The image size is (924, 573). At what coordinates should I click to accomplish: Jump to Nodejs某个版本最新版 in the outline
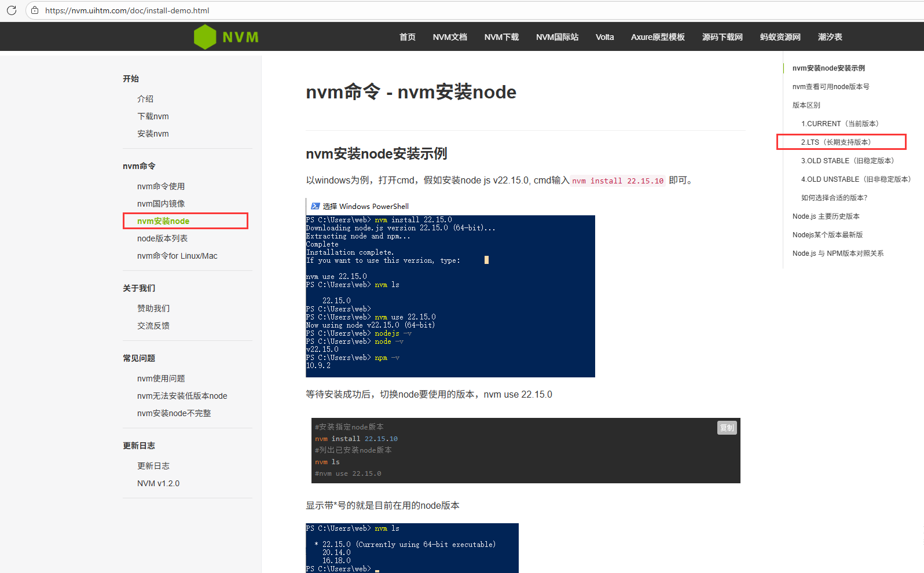(x=828, y=235)
